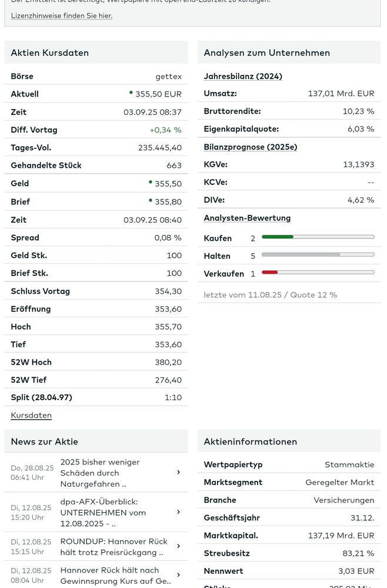Open chevron next to ROUNDUP Hannover Rück news
This screenshot has height=588, width=387.
click(x=178, y=546)
